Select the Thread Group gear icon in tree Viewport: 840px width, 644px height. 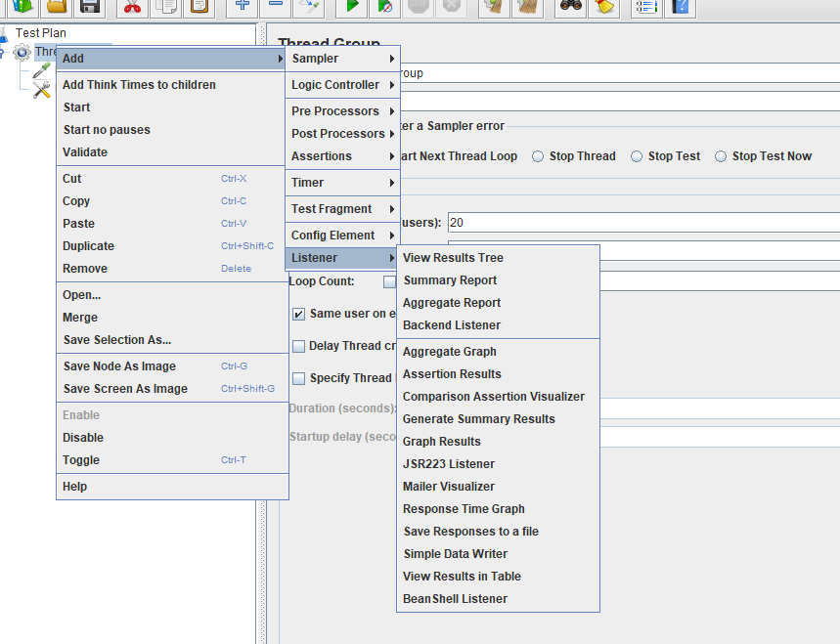point(22,53)
